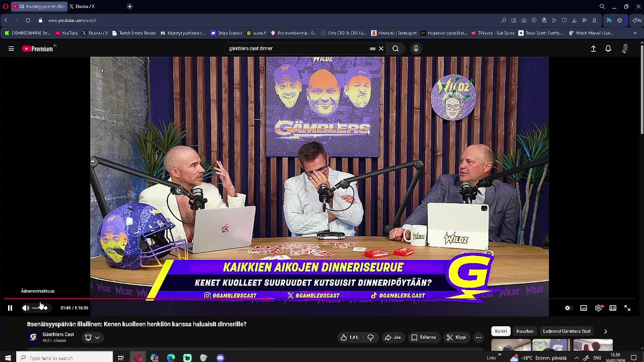The image size is (644, 362).
Task: Go back in browser history
Action: [6, 21]
